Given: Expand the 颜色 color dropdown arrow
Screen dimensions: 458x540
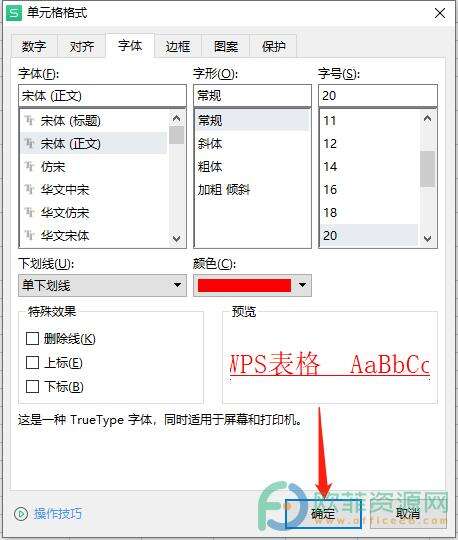Looking at the screenshot, I should (x=302, y=285).
